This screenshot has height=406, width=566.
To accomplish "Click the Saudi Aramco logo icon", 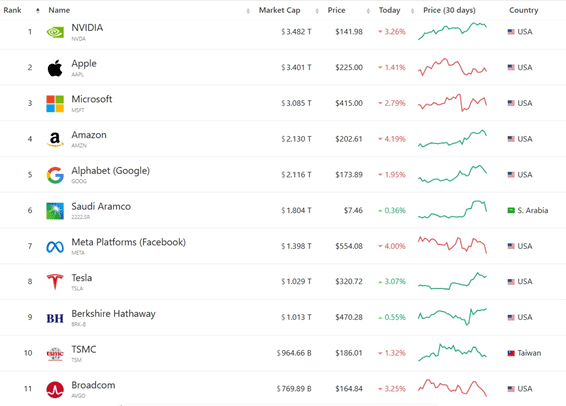I will (55, 211).
